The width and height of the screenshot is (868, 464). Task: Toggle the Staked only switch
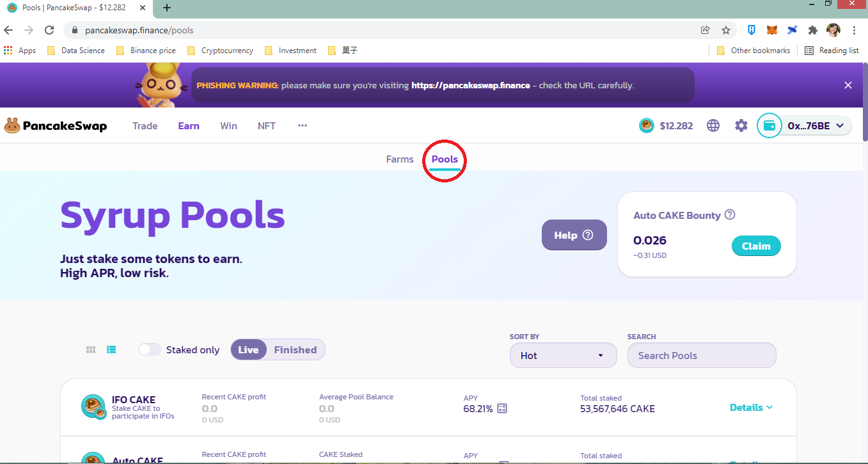(150, 349)
